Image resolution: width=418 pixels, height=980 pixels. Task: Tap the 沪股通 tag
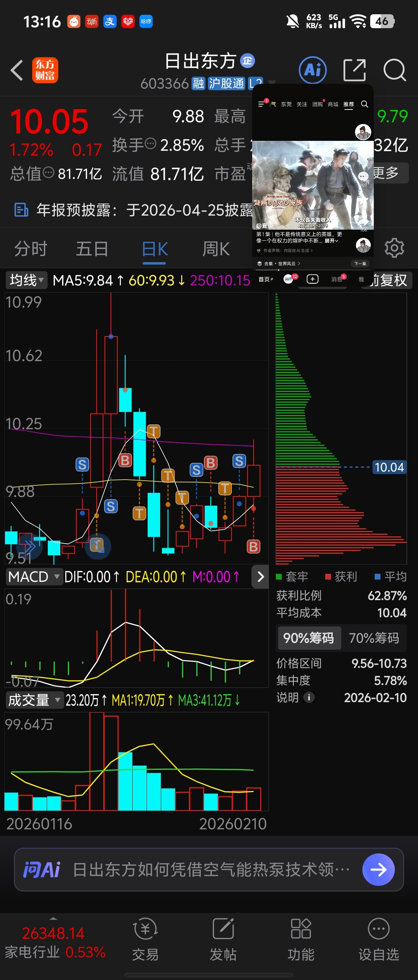227,83
